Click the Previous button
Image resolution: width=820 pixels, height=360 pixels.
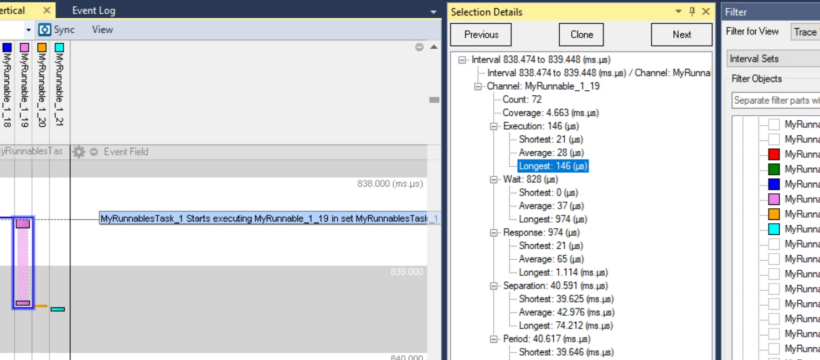pos(481,35)
